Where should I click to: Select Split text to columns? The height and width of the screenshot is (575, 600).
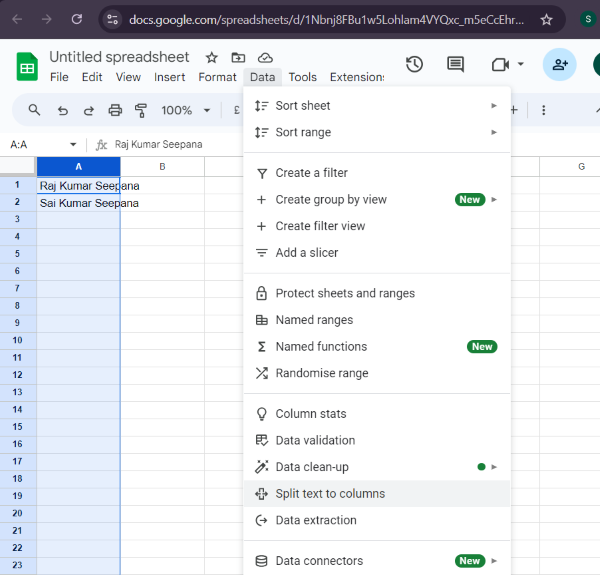click(x=377, y=494)
